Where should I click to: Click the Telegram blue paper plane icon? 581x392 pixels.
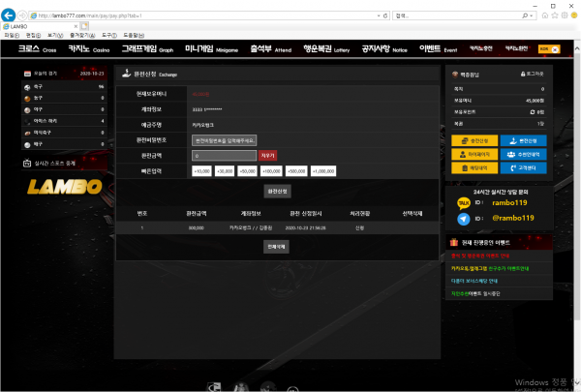coord(464,219)
